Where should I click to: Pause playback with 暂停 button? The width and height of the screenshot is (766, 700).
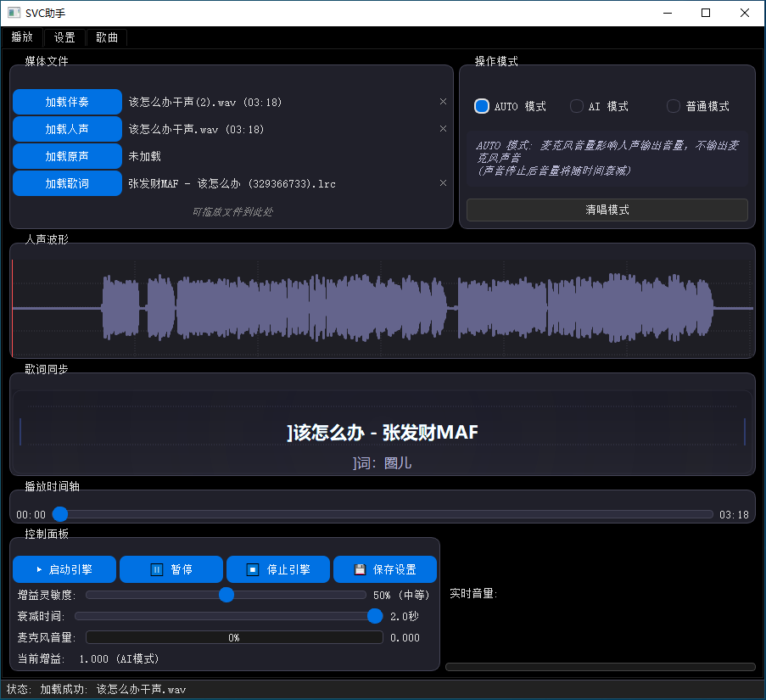(171, 569)
